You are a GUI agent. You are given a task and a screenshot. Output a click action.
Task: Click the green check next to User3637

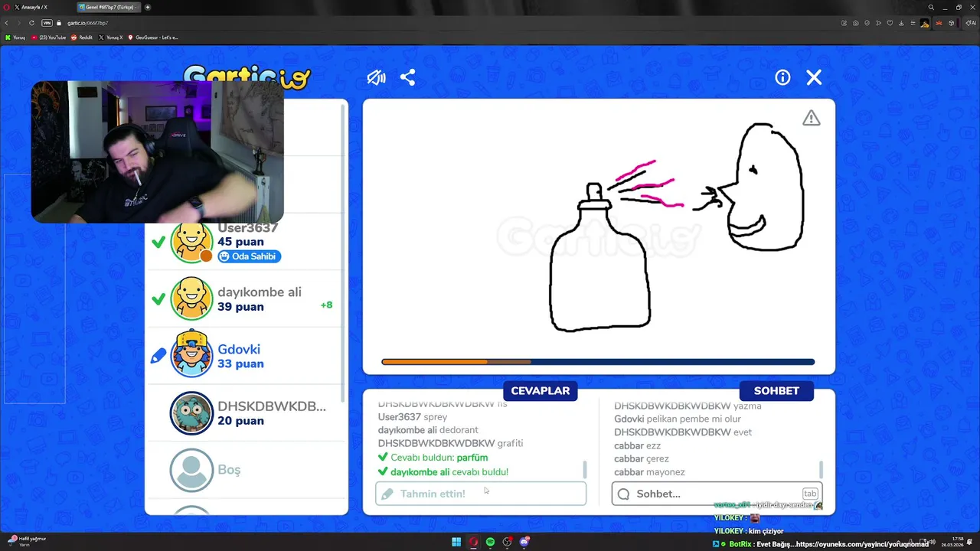158,242
